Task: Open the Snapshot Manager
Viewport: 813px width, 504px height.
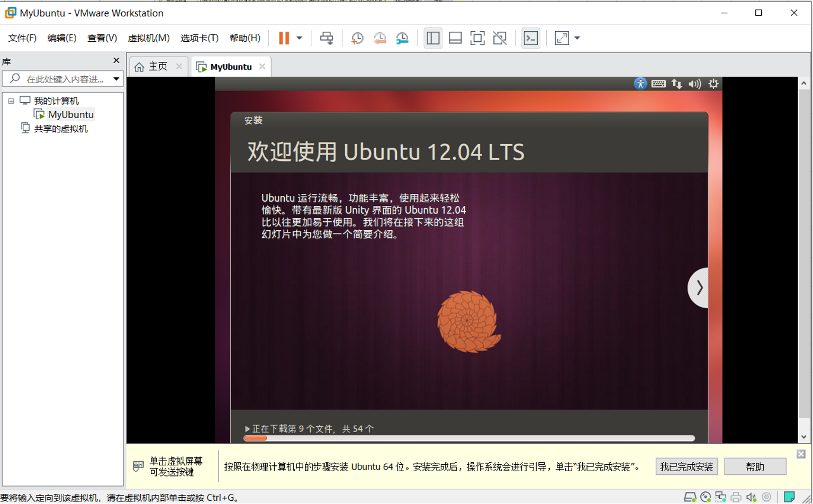Action: [x=402, y=38]
